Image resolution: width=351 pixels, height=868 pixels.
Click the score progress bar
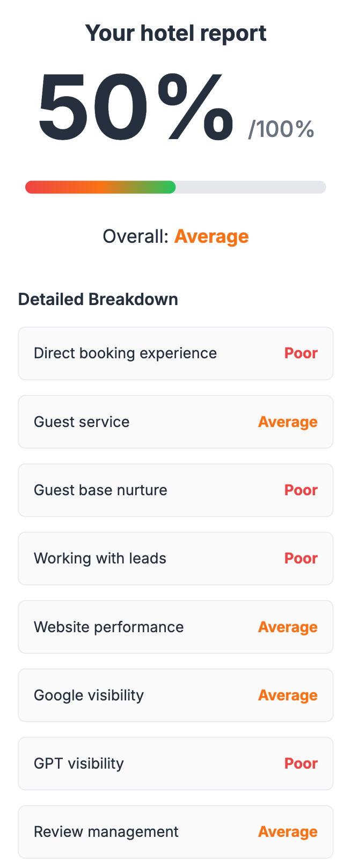(175, 187)
